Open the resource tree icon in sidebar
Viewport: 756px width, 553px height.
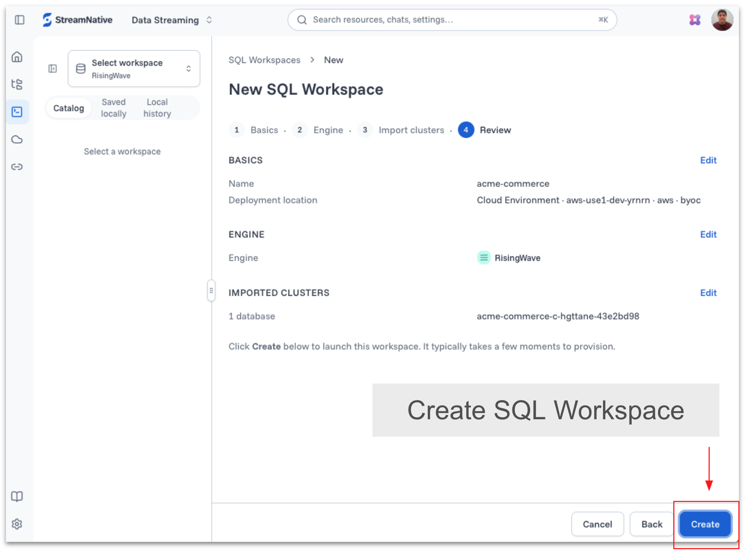pyautogui.click(x=17, y=84)
